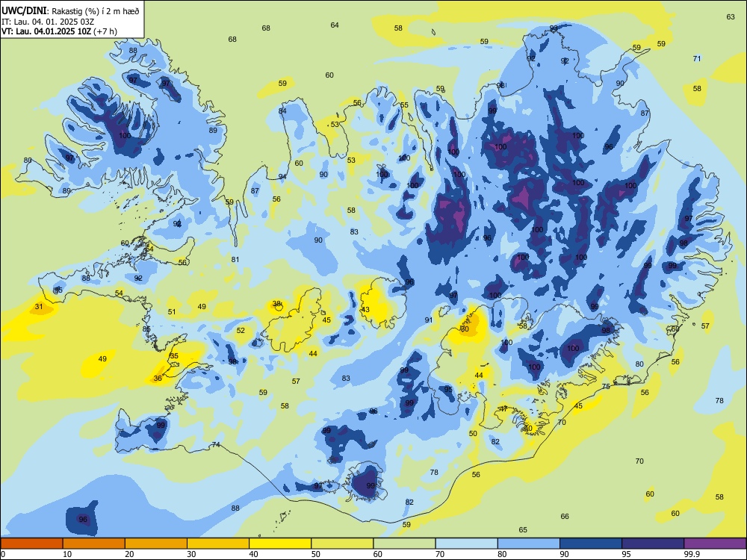Click the legend tick label '99.9'
The width and height of the screenshot is (747, 560).
pyautogui.click(x=692, y=554)
